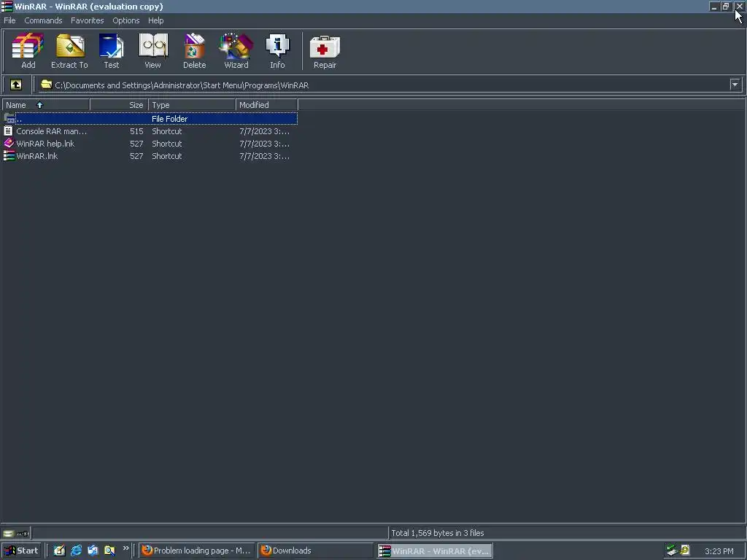
Task: Click 'Total 1,569 bytes in 3 files' status
Action: (x=438, y=533)
